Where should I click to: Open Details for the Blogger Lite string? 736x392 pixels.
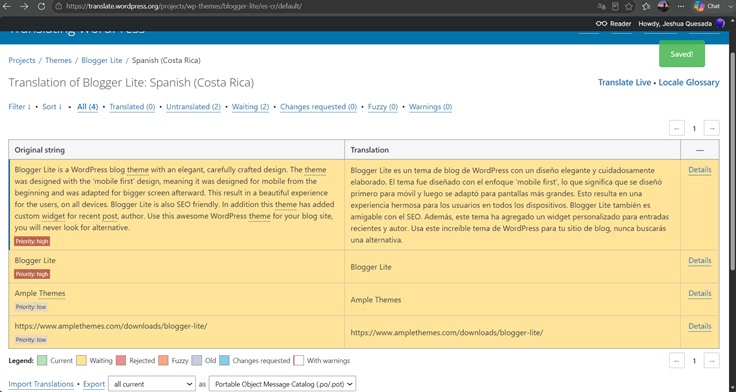[x=699, y=261]
